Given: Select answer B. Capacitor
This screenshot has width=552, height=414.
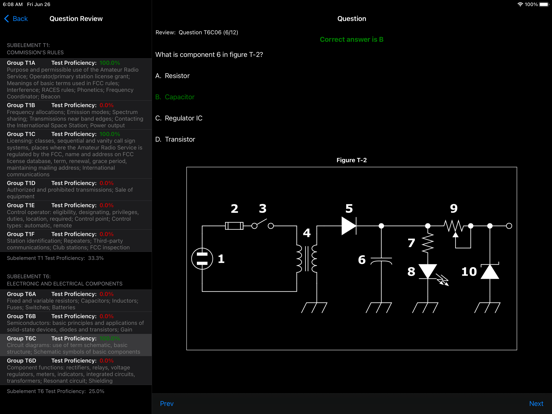Looking at the screenshot, I should [175, 97].
